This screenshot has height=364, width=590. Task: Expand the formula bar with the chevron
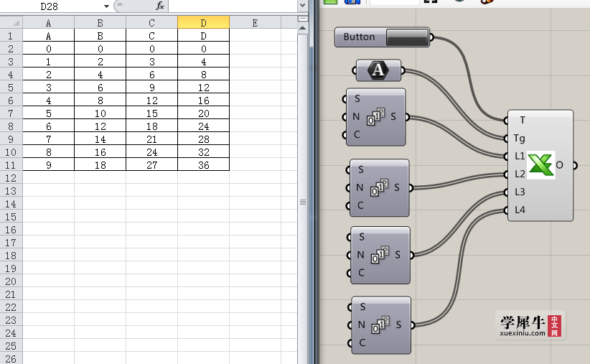click(x=302, y=6)
